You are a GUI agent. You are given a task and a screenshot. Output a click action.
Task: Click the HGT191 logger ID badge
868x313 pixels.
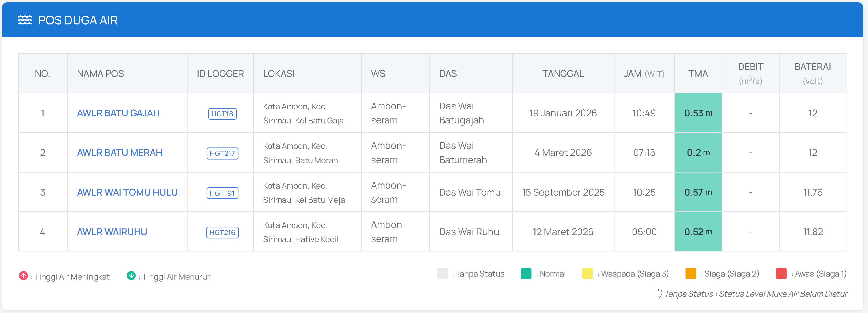coord(222,193)
